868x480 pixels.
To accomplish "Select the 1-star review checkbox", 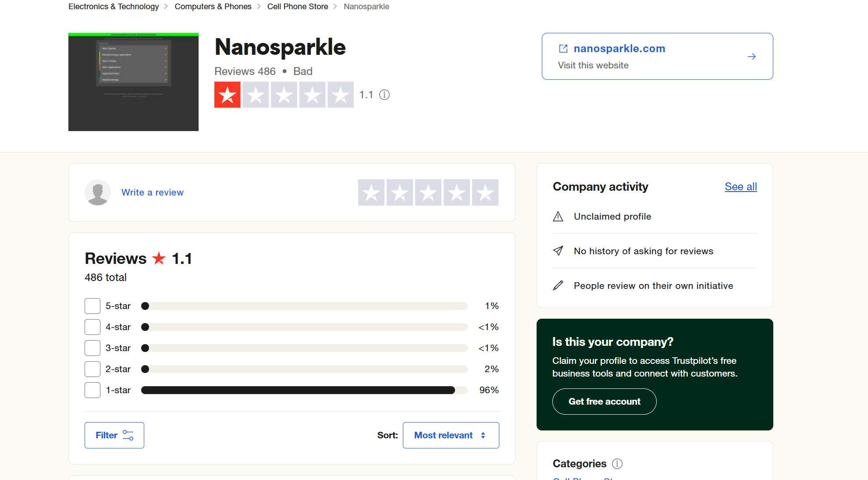I will click(x=92, y=390).
